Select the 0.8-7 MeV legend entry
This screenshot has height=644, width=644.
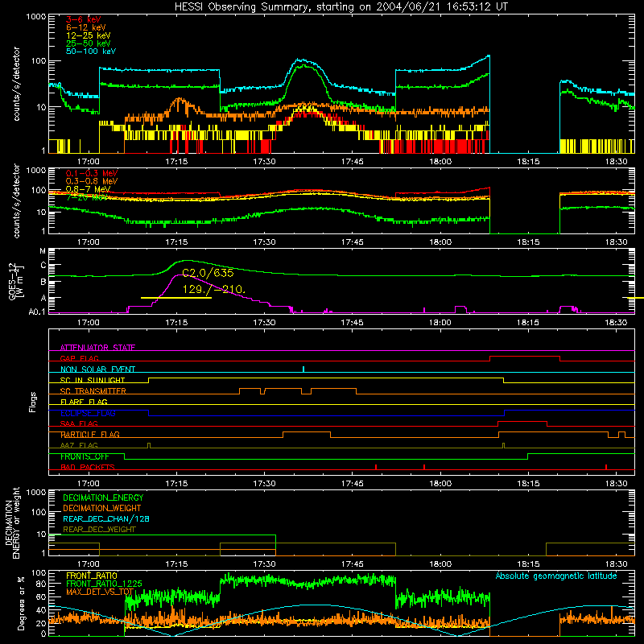88,189
